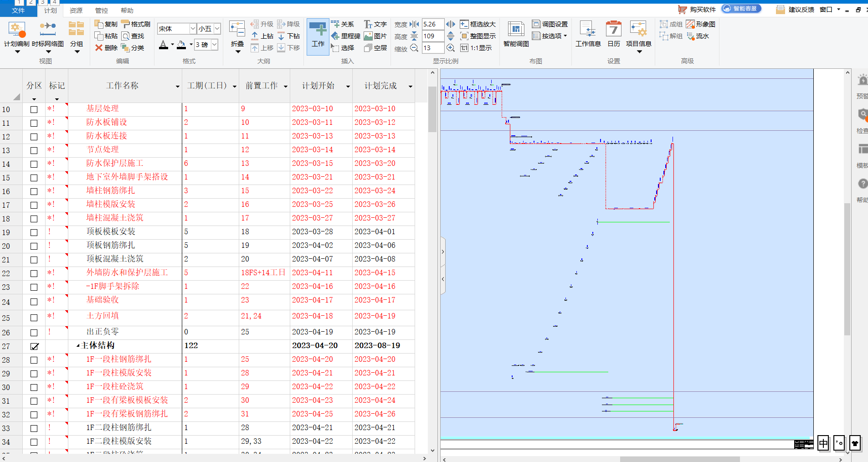Click the 升级 promote outline button

tap(262, 24)
